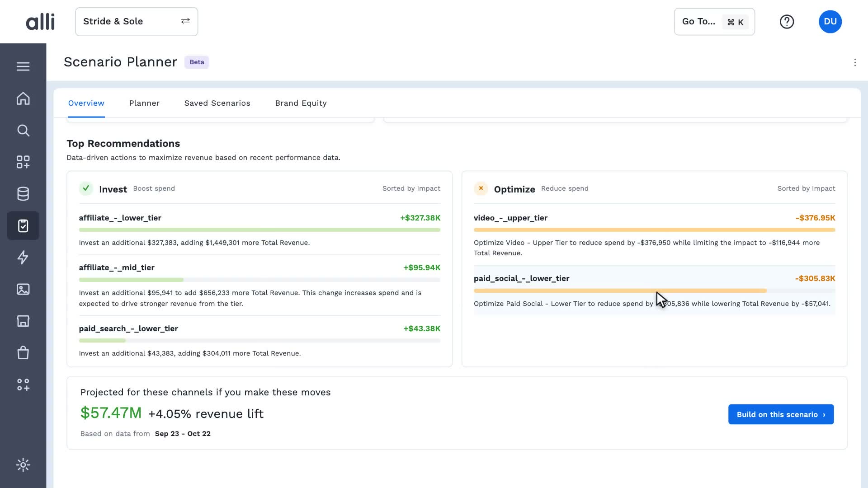Select the affiliate_-_lower_tier recommendation title
Image resolution: width=868 pixels, height=488 pixels.
click(120, 218)
